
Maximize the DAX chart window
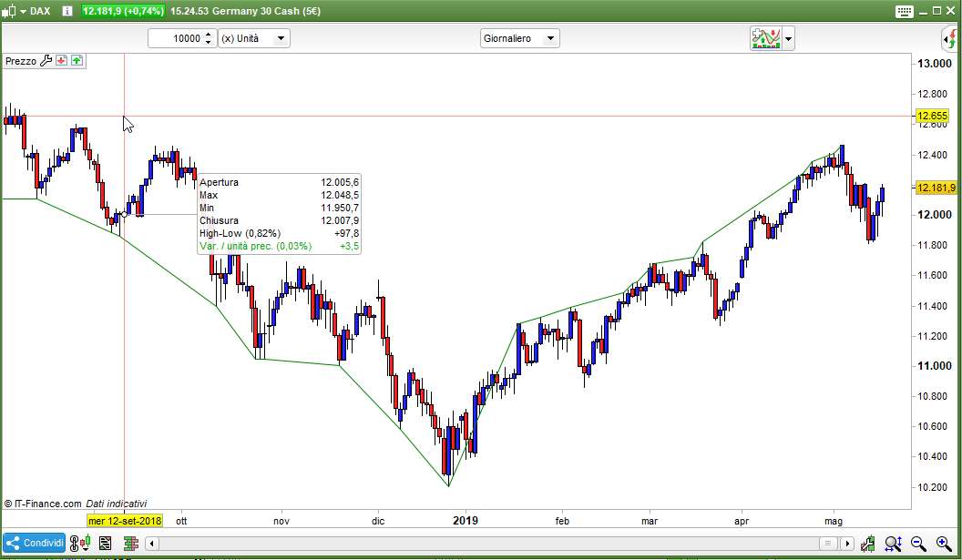click(936, 11)
